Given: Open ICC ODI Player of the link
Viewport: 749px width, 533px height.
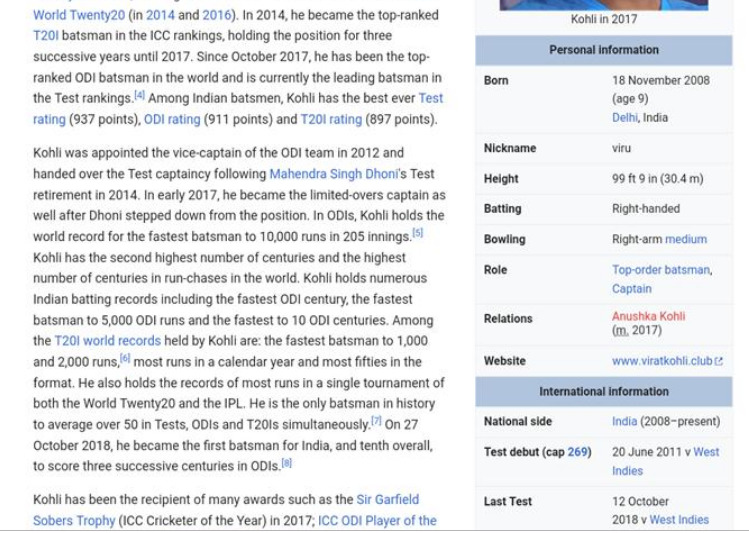Looking at the screenshot, I should point(377,520).
